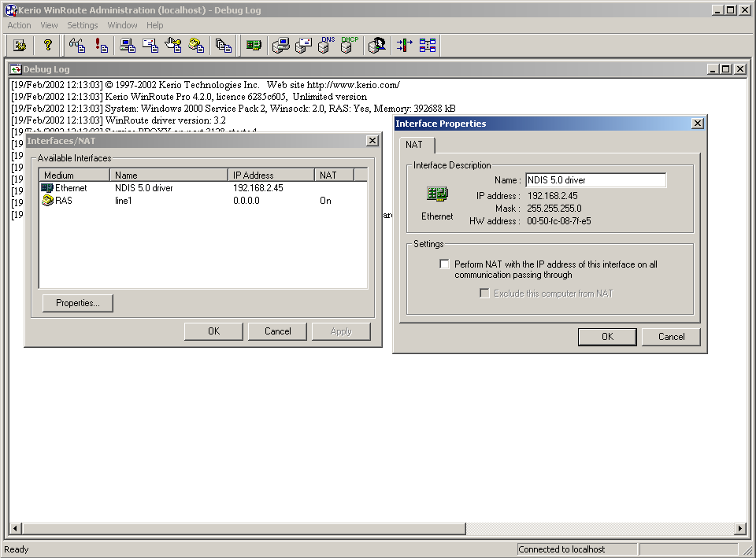Open the Window menu
This screenshot has height=558, width=756.
coord(122,25)
